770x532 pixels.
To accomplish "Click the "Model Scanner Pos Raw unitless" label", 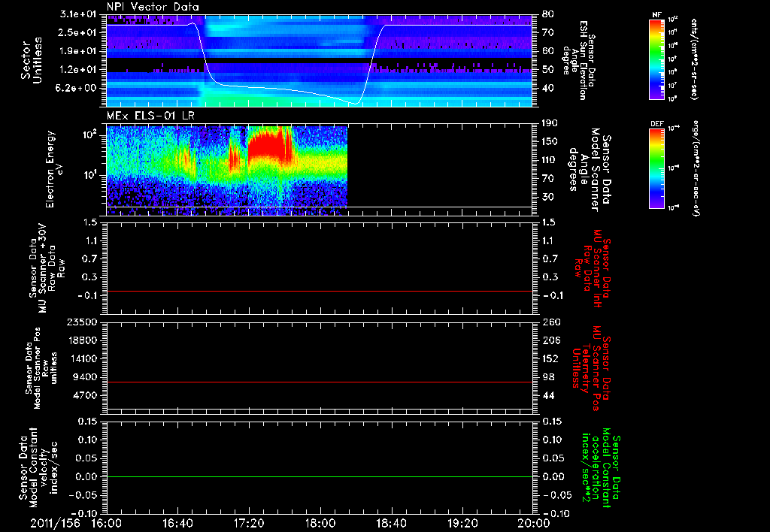I will click(41, 368).
